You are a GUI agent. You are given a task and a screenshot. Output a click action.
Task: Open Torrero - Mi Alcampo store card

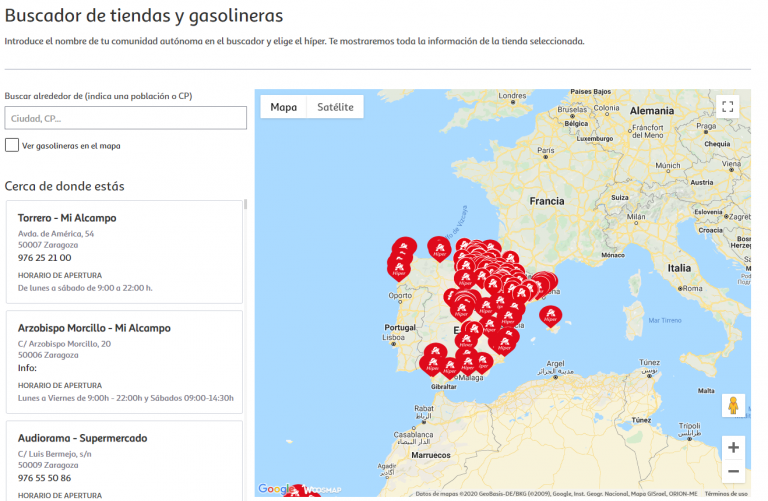[124, 252]
